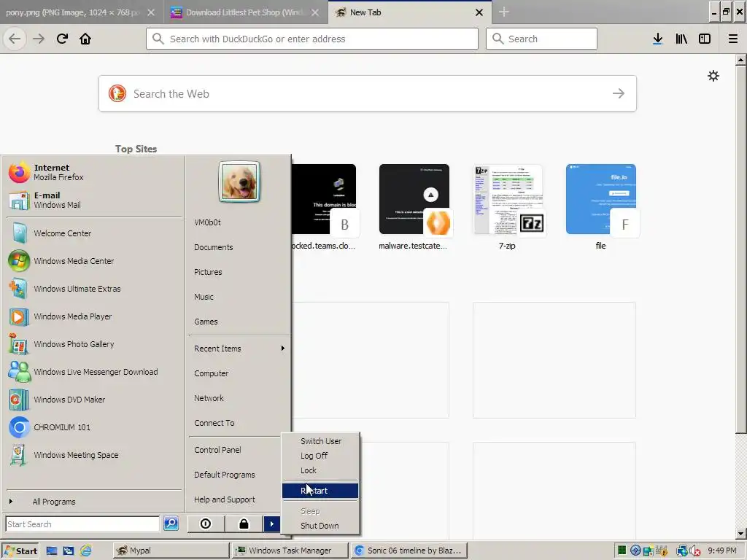The image size is (747, 560).
Task: Click the browser forward arrow
Action: coord(39,39)
